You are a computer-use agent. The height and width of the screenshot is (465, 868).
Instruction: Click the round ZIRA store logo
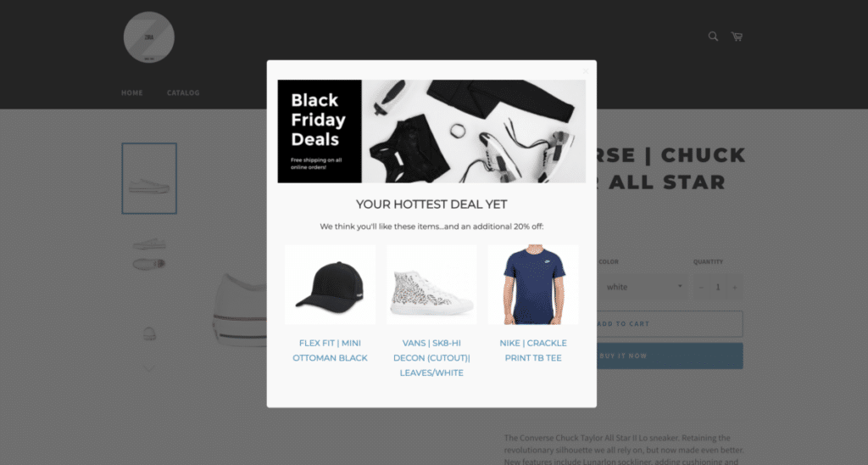149,37
